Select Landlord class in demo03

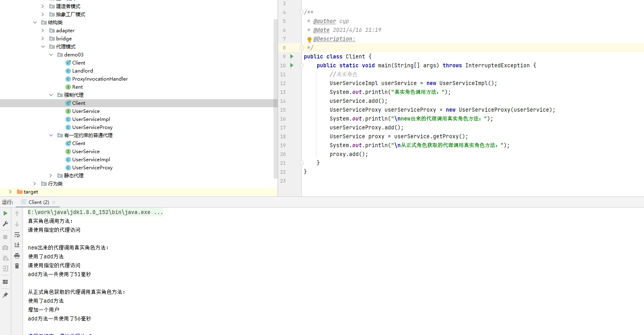pyautogui.click(x=82, y=71)
